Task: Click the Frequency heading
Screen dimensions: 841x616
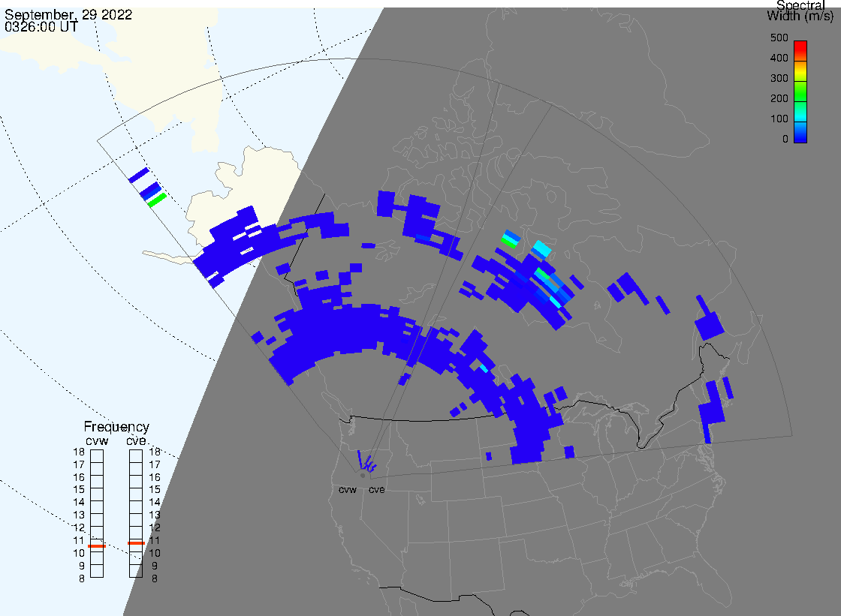Action: [116, 427]
